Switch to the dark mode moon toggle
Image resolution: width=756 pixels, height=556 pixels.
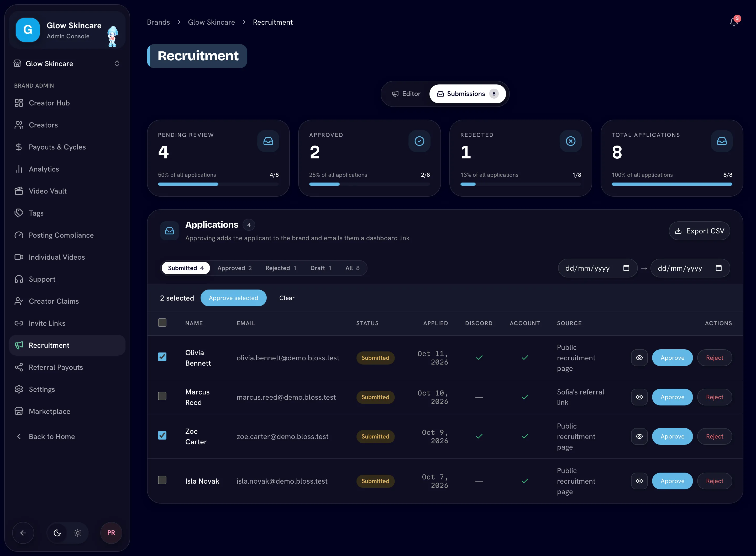pos(57,533)
